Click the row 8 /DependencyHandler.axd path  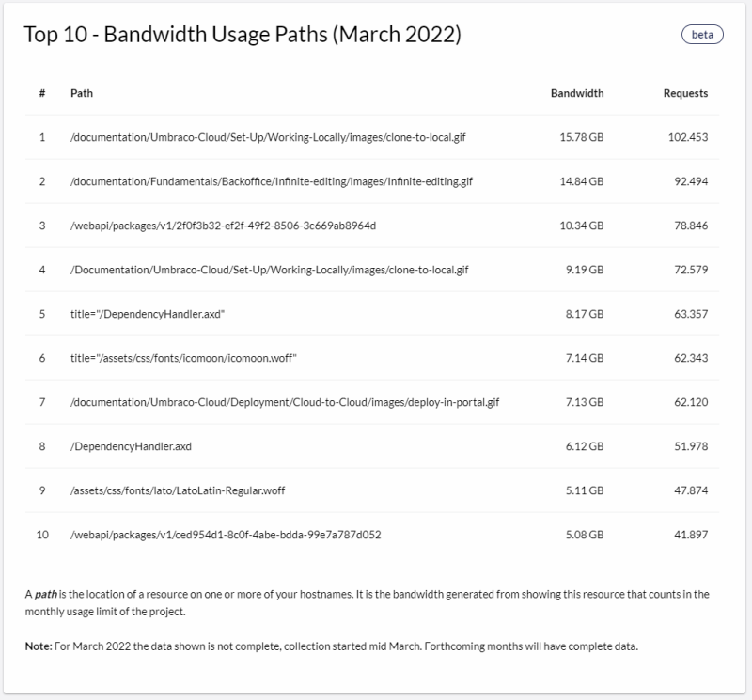click(x=131, y=446)
